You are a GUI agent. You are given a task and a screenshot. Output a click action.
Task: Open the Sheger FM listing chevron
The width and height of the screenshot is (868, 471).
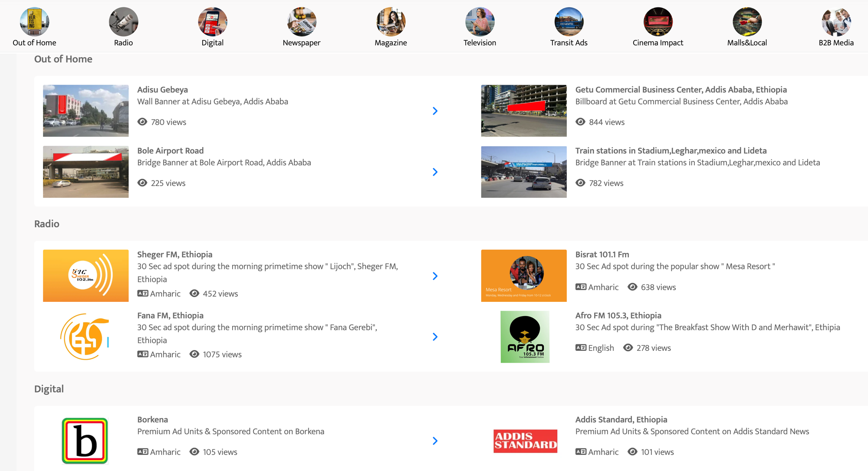pos(435,276)
